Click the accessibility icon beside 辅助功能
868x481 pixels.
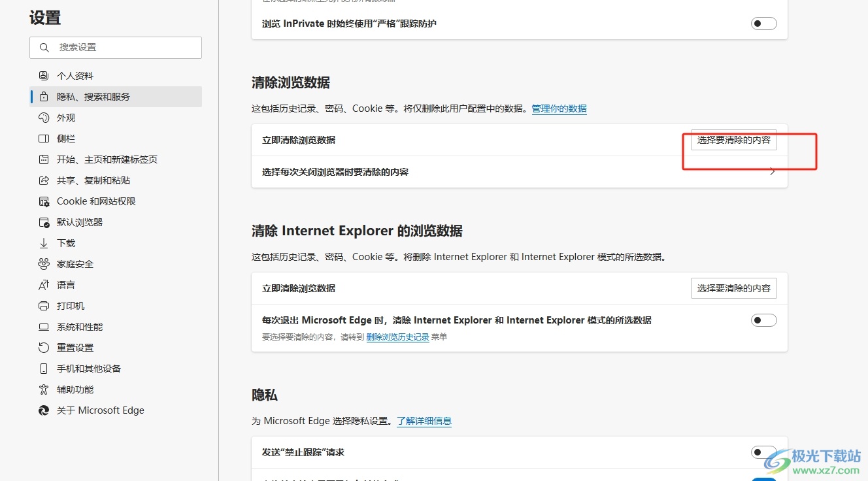point(44,390)
